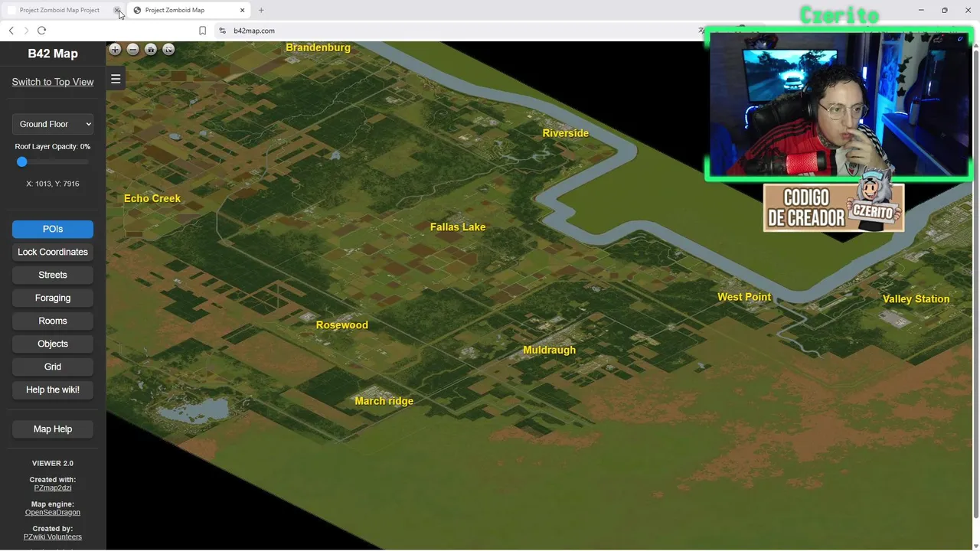This screenshot has height=551, width=980.
Task: Click the streamer webcam overlay
Action: click(838, 105)
